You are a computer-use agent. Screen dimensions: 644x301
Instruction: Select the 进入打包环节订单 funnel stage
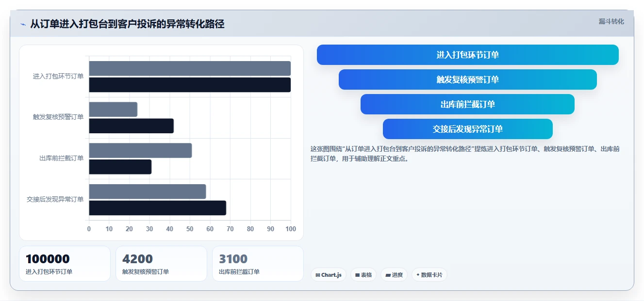pos(467,55)
